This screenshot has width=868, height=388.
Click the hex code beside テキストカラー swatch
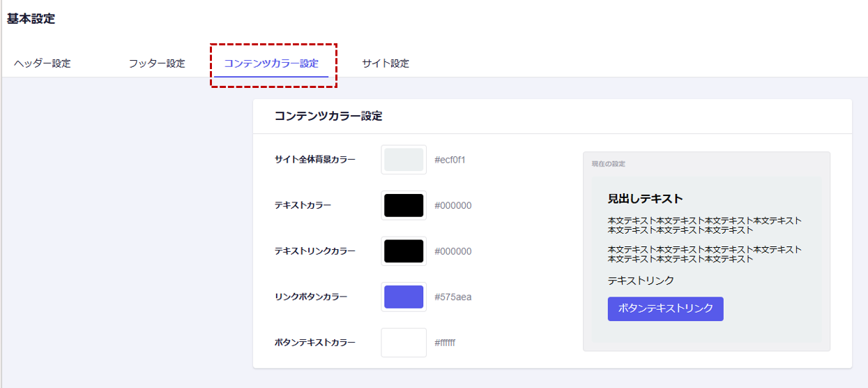(x=453, y=206)
